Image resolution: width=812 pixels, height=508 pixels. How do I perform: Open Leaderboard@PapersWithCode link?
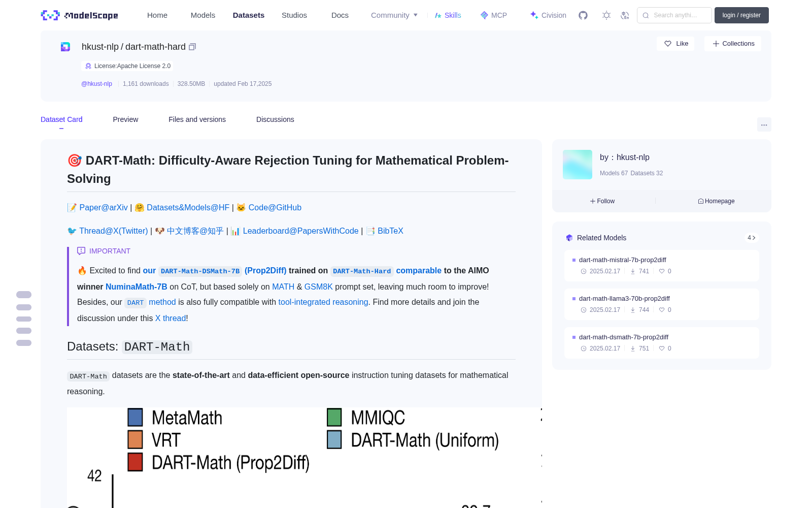[301, 231]
